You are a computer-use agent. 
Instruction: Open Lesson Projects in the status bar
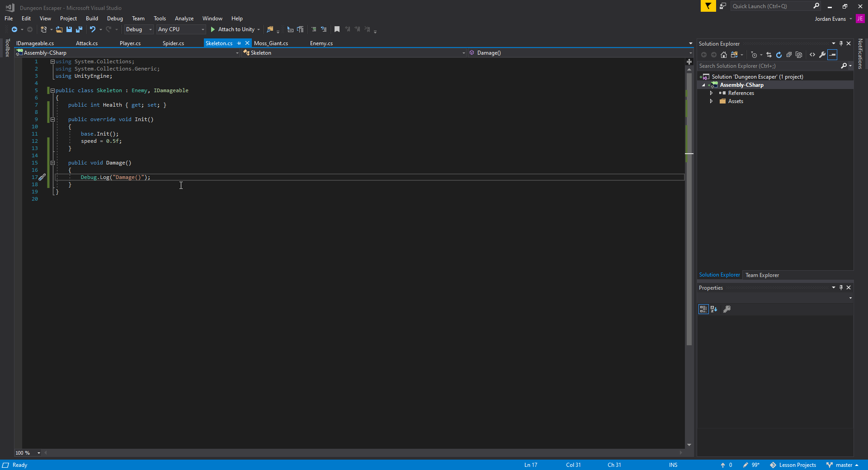[x=797, y=465]
